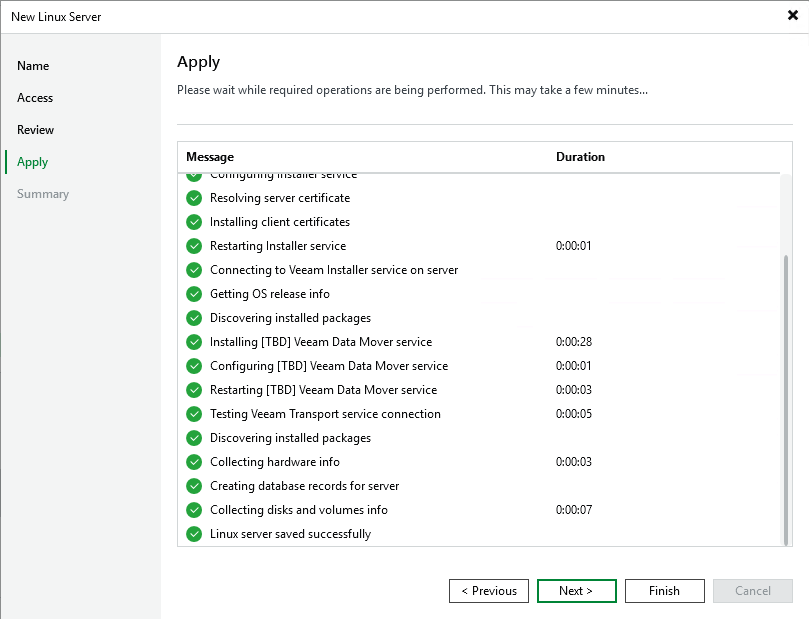Click the Duration column header
The height and width of the screenshot is (619, 809).
[x=580, y=157]
